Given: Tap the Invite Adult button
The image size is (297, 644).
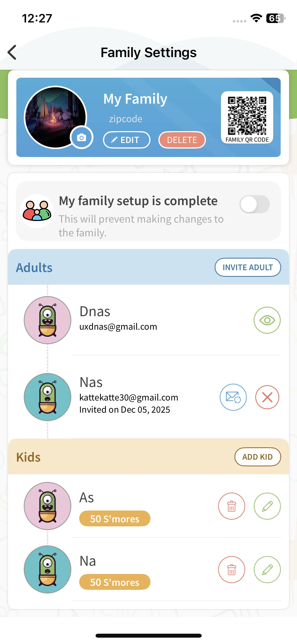Looking at the screenshot, I should 248,267.
